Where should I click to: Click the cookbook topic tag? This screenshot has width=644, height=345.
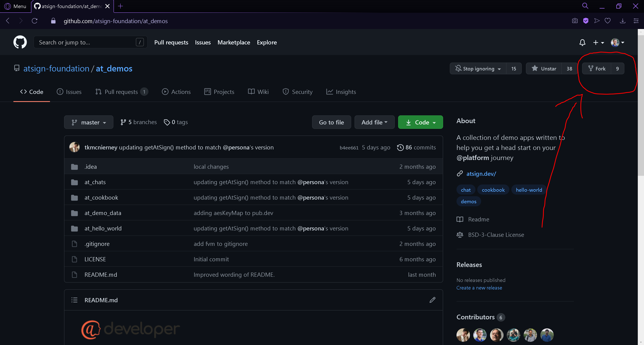(x=493, y=190)
